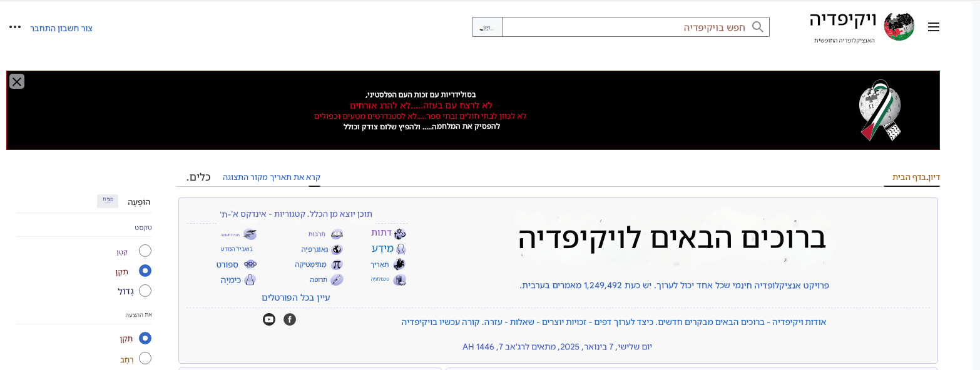Image resolution: width=980 pixels, height=370 pixels.
Task: Click inside the Wikipedia search field
Action: pos(657,27)
